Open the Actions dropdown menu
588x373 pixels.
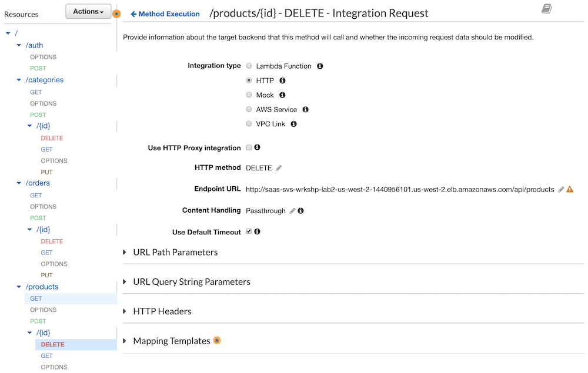pyautogui.click(x=88, y=12)
